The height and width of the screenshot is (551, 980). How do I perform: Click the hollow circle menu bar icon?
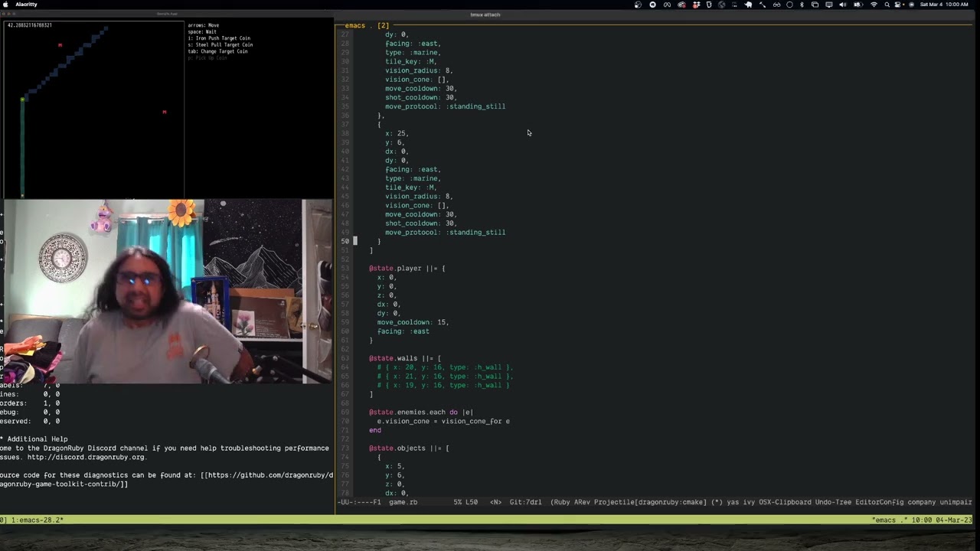click(x=789, y=5)
